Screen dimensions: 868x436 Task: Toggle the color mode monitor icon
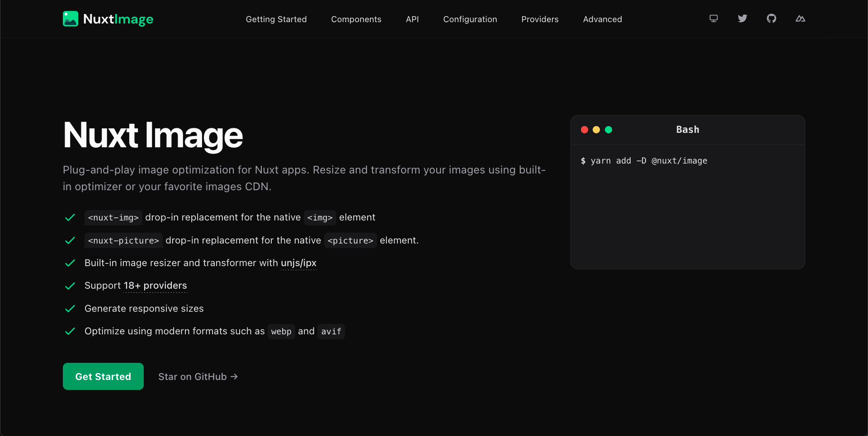point(713,19)
